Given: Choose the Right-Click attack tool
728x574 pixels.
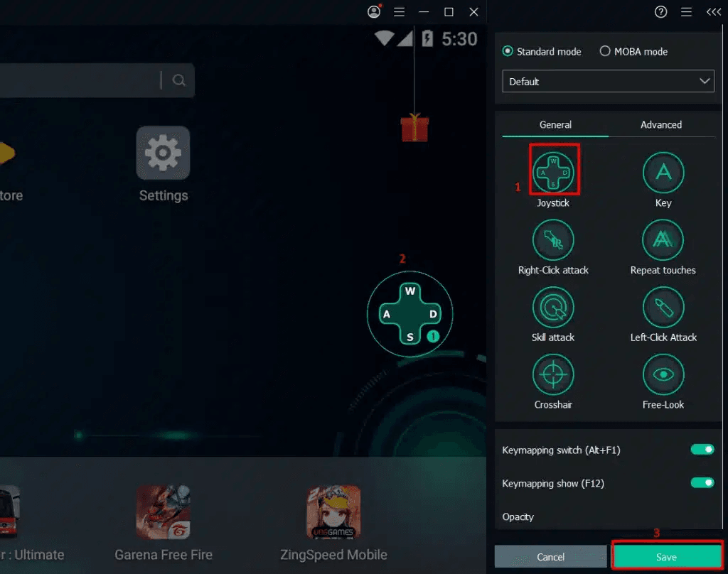Looking at the screenshot, I should (x=553, y=239).
